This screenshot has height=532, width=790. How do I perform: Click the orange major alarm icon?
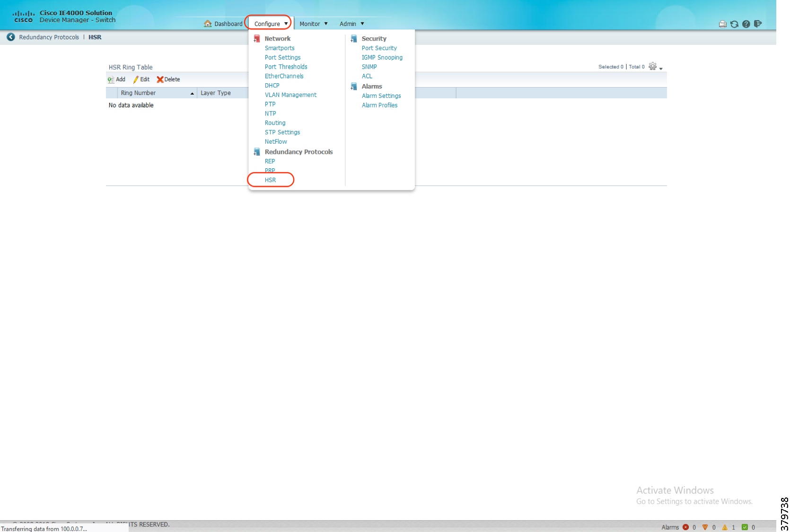(705, 527)
